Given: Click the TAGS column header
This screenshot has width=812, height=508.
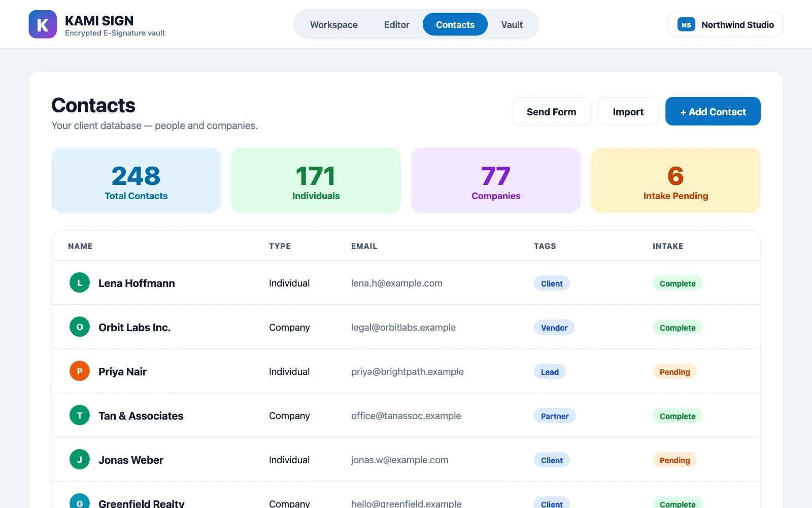Looking at the screenshot, I should (545, 246).
